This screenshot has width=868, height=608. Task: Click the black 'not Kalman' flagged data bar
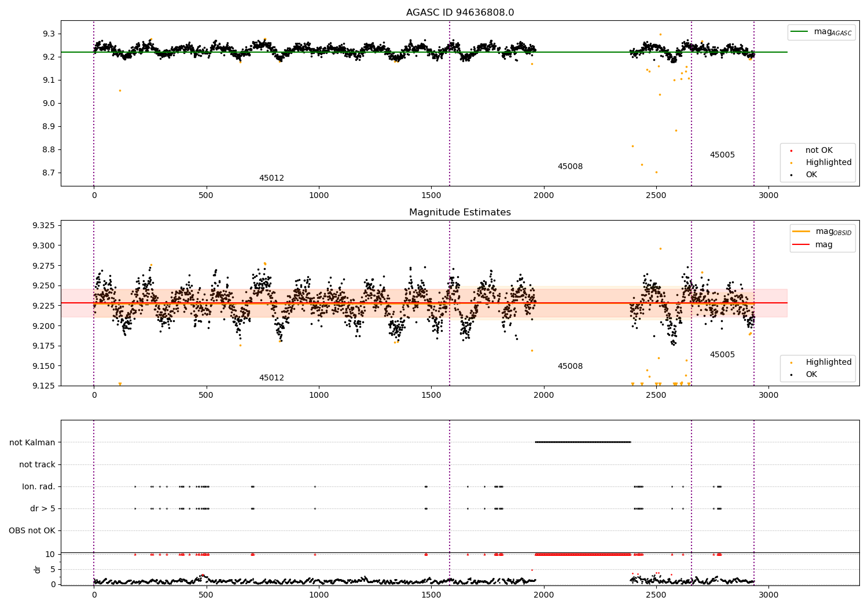click(583, 442)
